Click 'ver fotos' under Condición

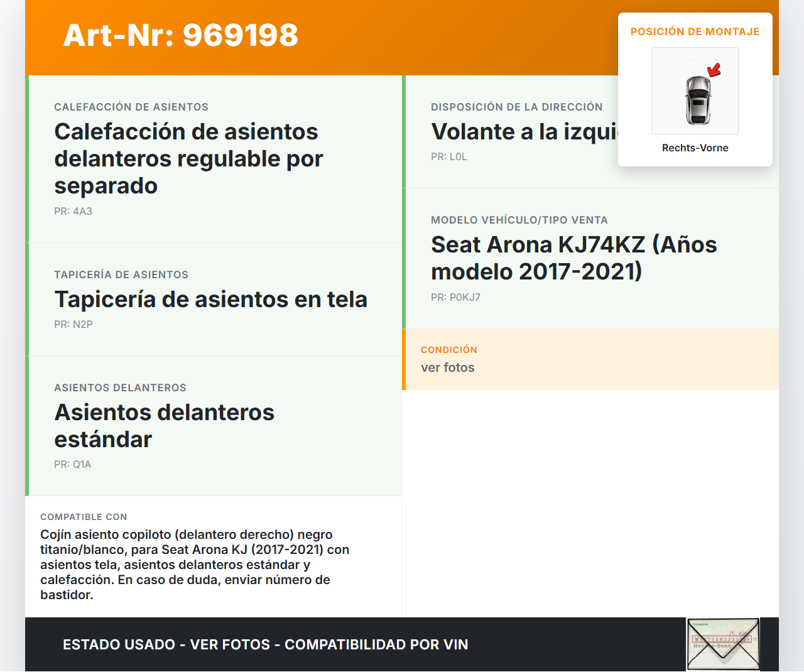click(x=447, y=368)
